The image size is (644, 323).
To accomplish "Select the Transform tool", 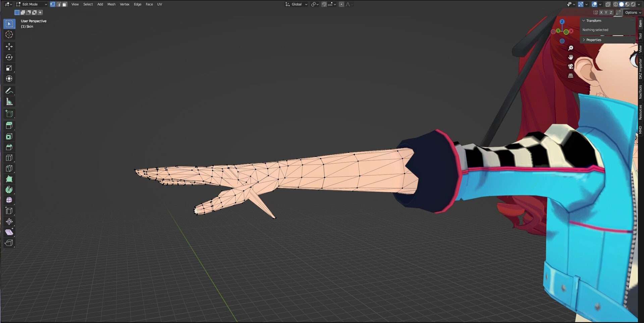I will tap(9, 79).
